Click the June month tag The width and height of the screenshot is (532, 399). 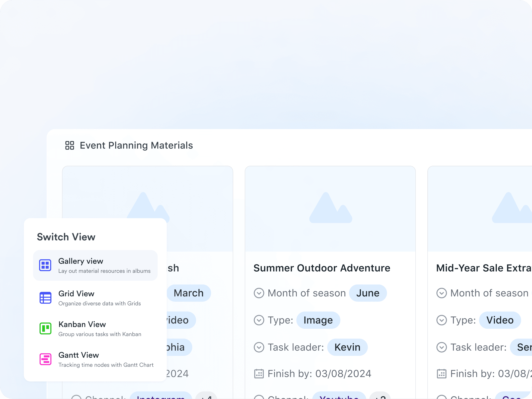coord(368,293)
